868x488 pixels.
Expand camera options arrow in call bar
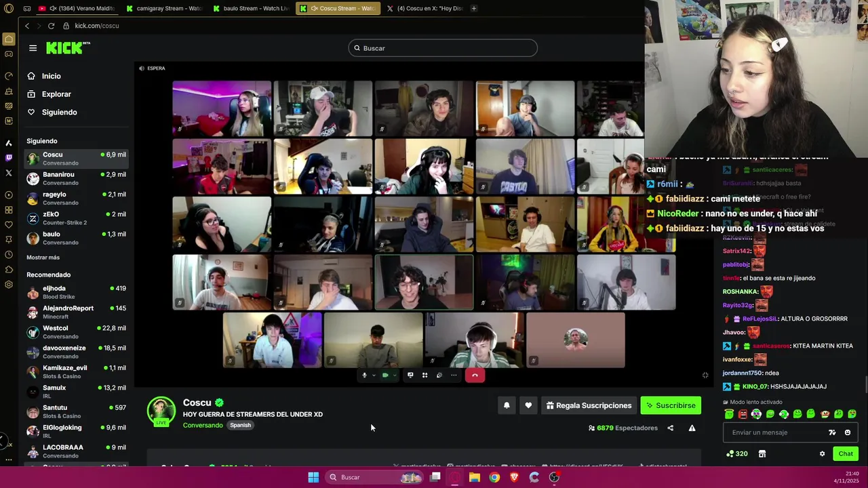point(395,375)
